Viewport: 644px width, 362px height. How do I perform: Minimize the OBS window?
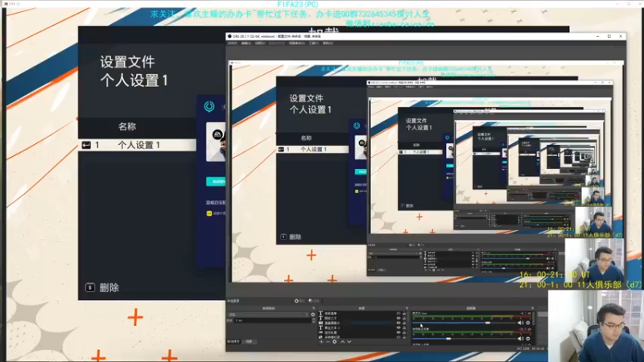click(597, 36)
